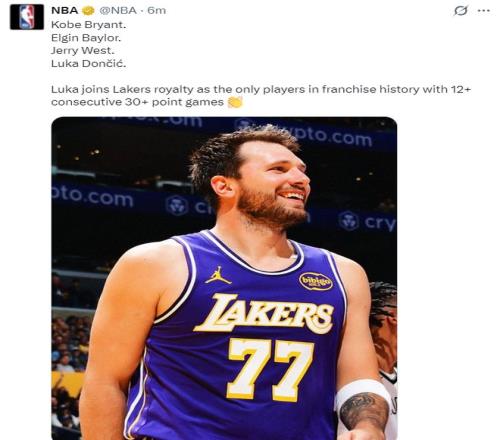Image resolution: width=500 pixels, height=440 pixels.
Task: Click the Lakers wordmark on jersey
Action: point(263,314)
